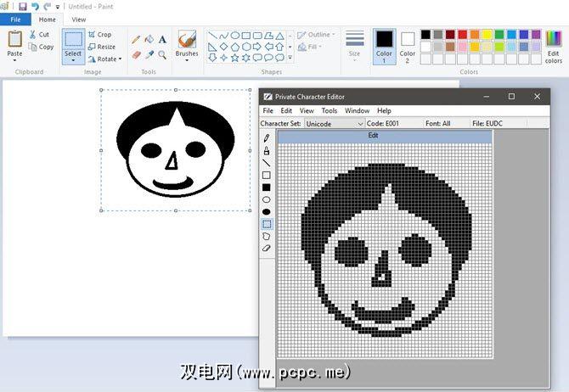The height and width of the screenshot is (392, 569).
Task: Select the Fill with color bucket tool
Action: pyautogui.click(x=149, y=39)
